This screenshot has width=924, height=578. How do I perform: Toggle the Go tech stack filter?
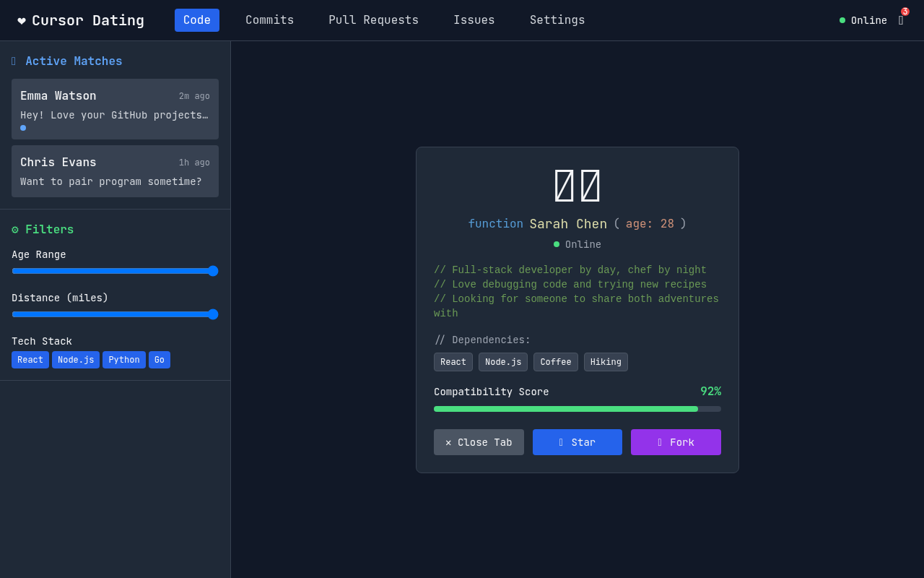coord(160,360)
